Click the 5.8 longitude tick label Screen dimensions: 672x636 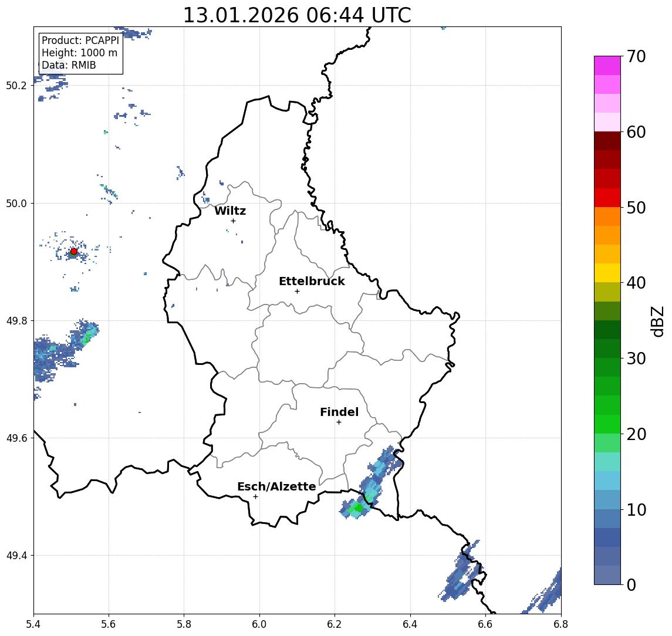(x=184, y=624)
